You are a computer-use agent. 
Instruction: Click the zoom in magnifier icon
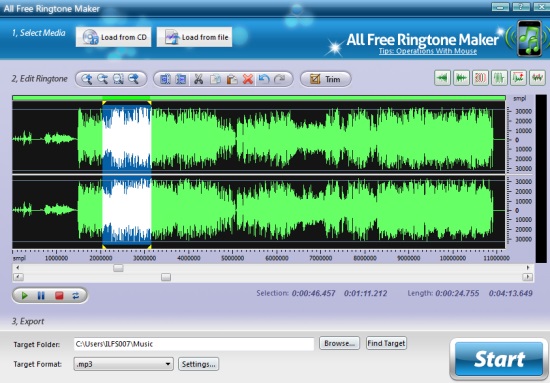coord(87,79)
